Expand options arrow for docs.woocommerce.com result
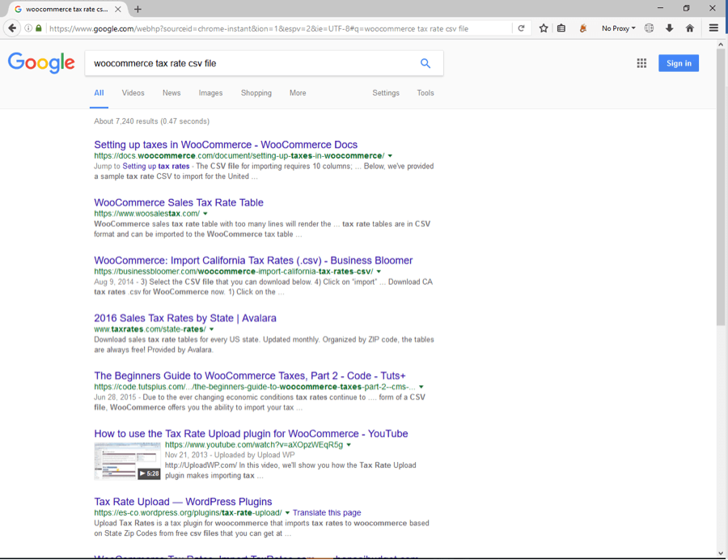728x560 pixels. [390, 155]
